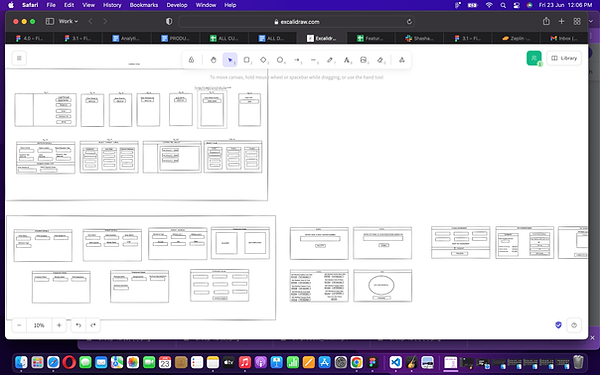Screen dimensions: 600x375
Task: Select the Diamond shape tool
Action: (x=263, y=60)
